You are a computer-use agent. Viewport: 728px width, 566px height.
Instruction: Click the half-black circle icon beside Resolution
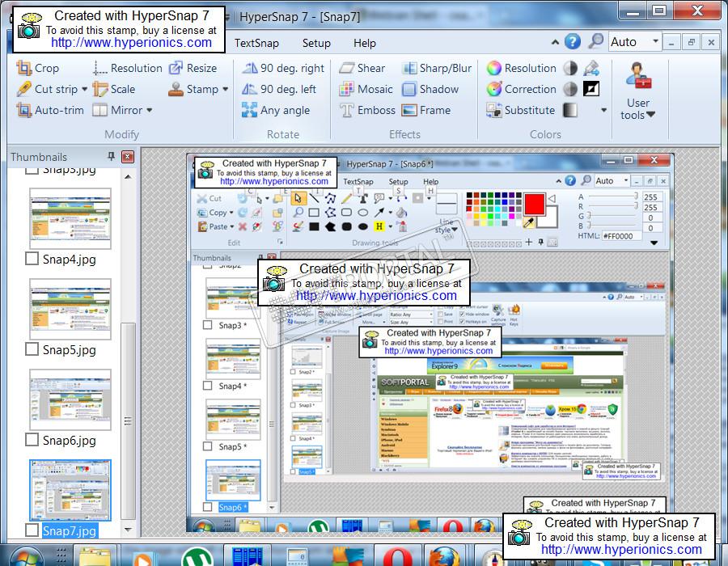tap(570, 68)
